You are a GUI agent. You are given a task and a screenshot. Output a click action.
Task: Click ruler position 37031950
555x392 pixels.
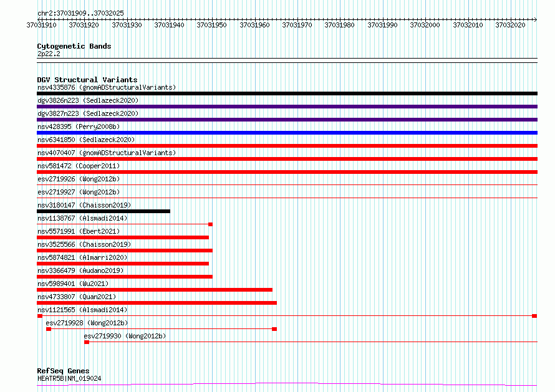[x=211, y=25]
